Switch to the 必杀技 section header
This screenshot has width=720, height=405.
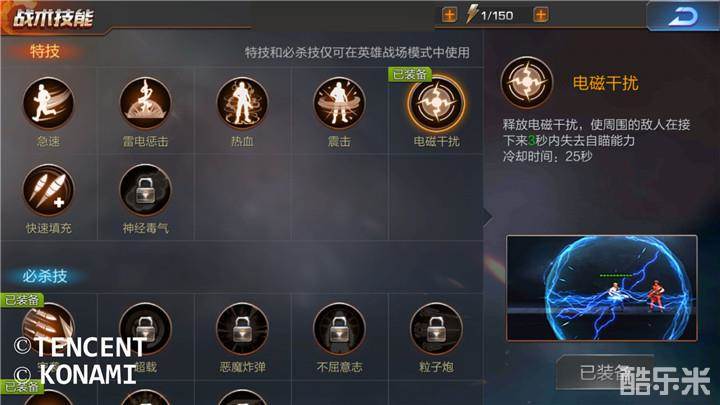(x=45, y=276)
